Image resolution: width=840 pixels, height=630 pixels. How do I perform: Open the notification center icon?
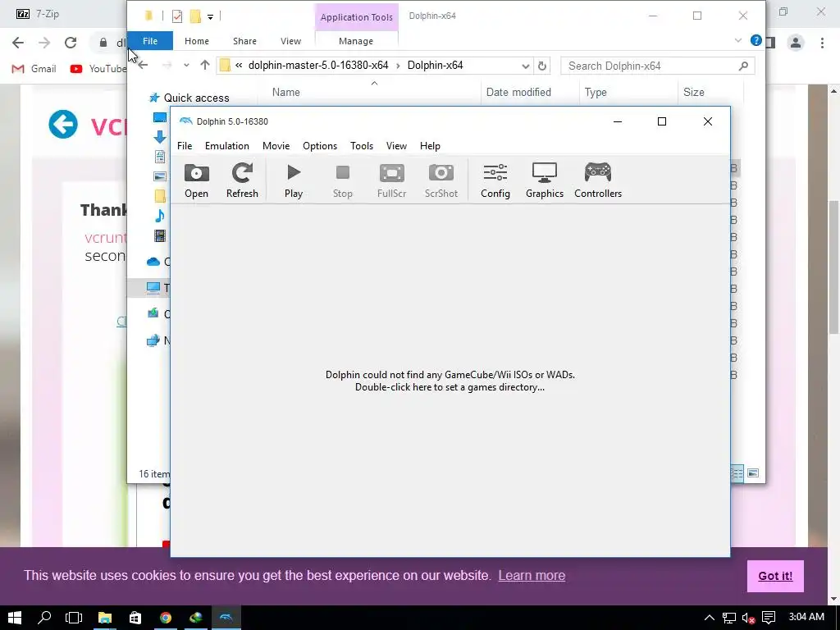point(768,618)
